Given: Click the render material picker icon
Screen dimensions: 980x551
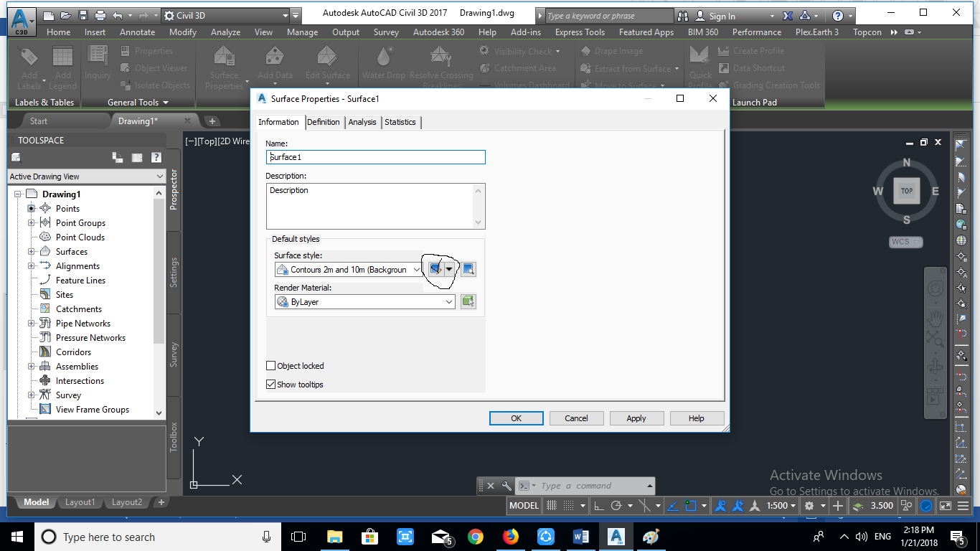Looking at the screenshot, I should 468,302.
